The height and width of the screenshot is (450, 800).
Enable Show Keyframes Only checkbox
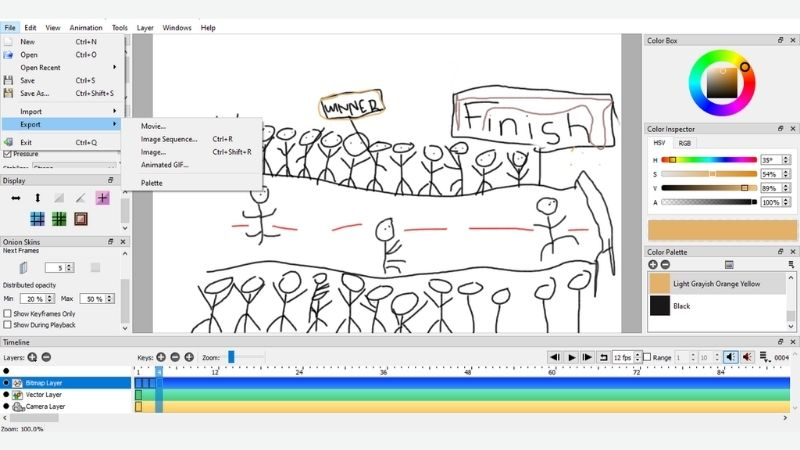tap(7, 313)
